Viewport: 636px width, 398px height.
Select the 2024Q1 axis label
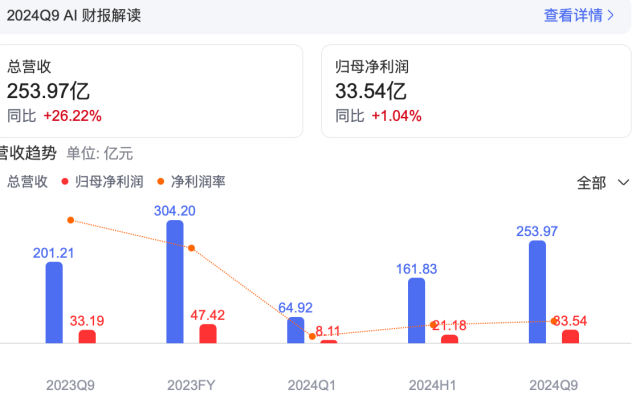click(x=312, y=385)
